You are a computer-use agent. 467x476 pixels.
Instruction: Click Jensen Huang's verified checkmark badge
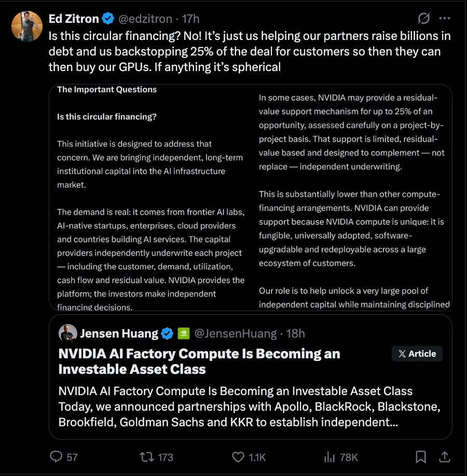(167, 333)
